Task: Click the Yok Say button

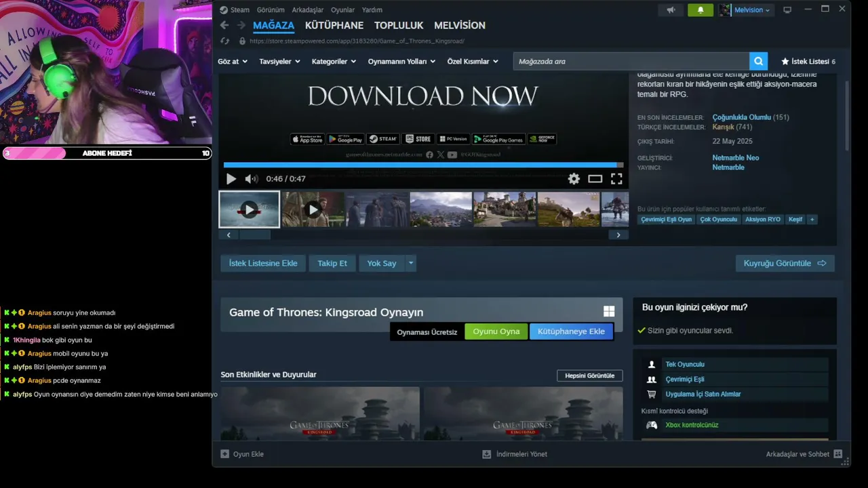Action: pyautogui.click(x=382, y=263)
